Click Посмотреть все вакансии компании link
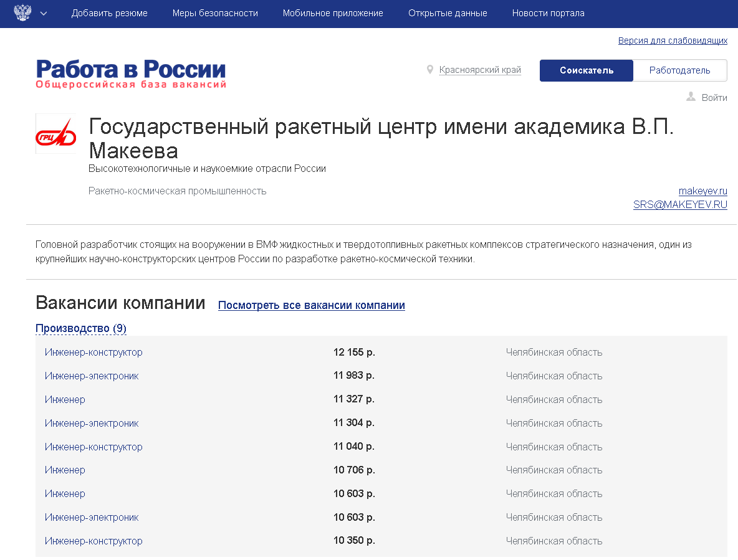Image resolution: width=738 pixels, height=560 pixels. [311, 305]
